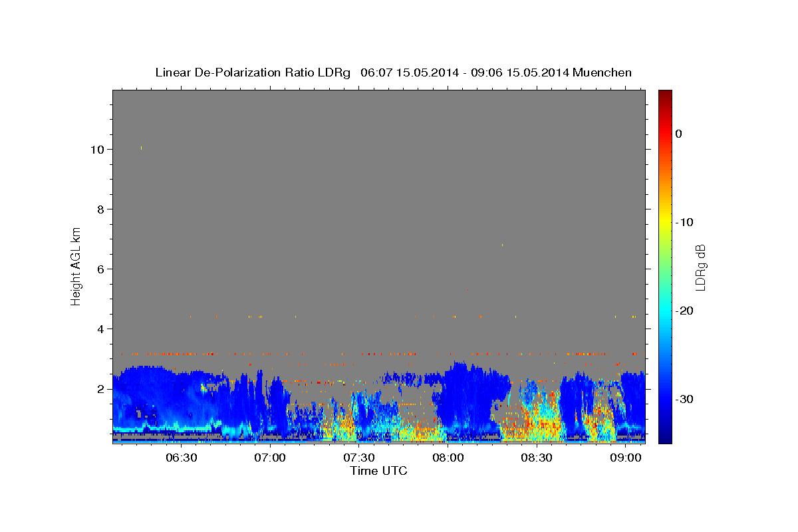Click the 07:00 time axis label
Viewport: 798px width, 532px height.
pyautogui.click(x=270, y=458)
